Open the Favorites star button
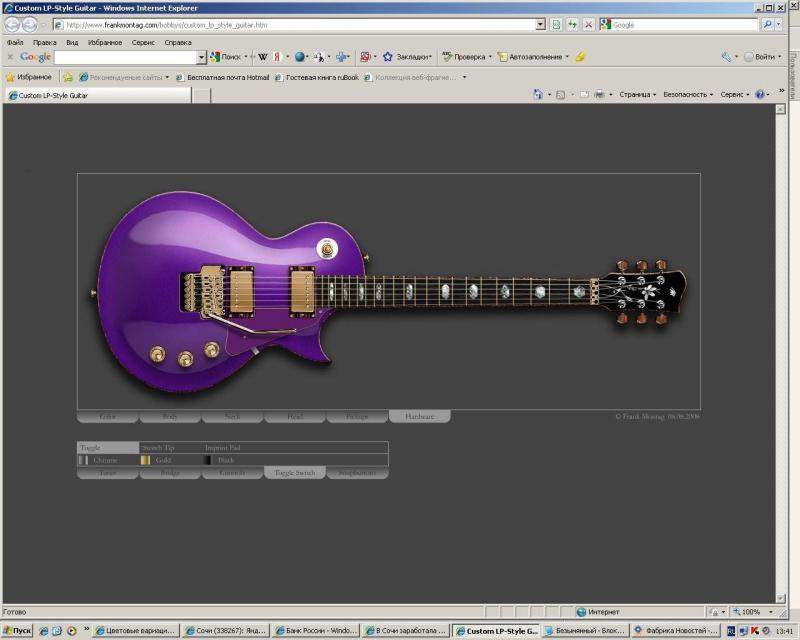 coord(28,76)
